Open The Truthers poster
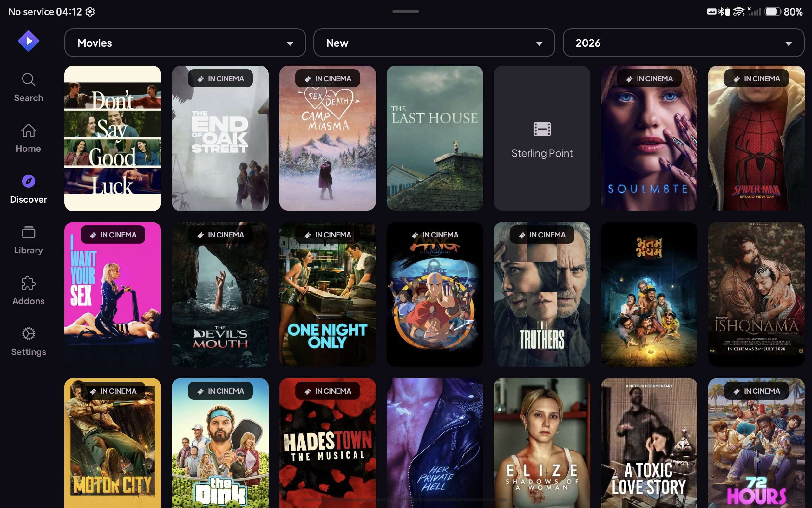Image resolution: width=812 pixels, height=508 pixels. coord(542,294)
